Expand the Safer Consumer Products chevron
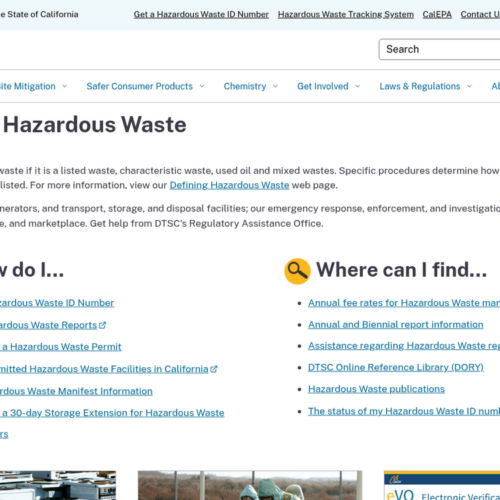This screenshot has width=500, height=500. coord(202,86)
